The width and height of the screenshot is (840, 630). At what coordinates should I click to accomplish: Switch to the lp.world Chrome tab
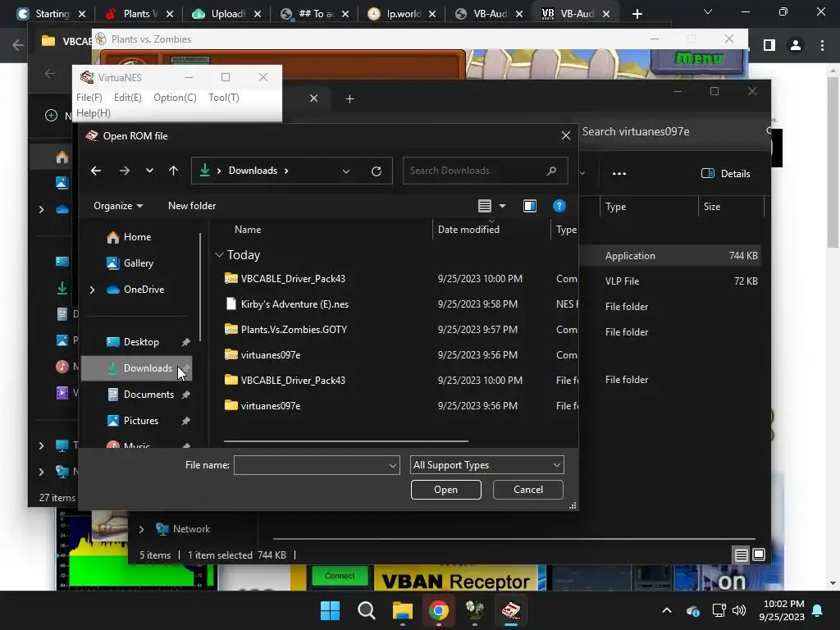[401, 14]
